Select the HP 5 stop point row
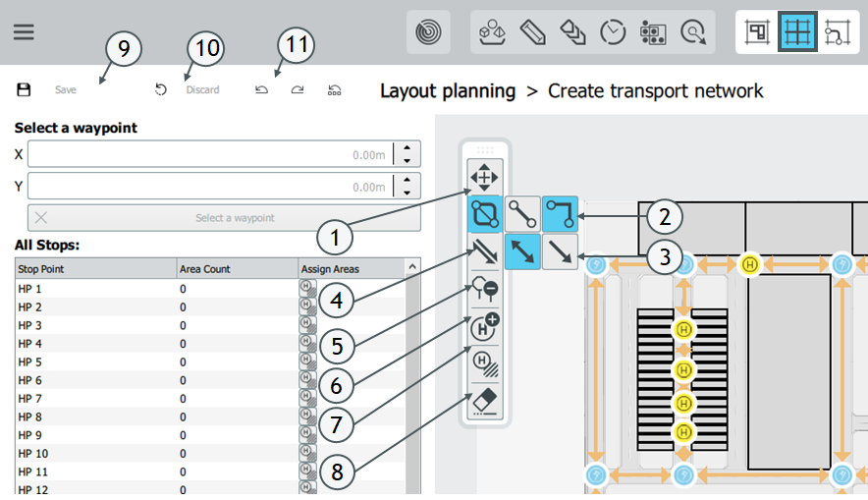This screenshot has height=500, width=868. pos(210,361)
